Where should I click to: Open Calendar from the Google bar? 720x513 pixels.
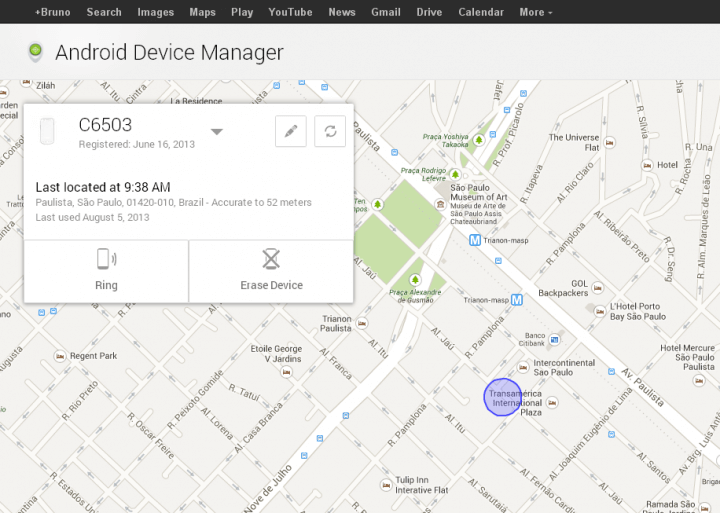tap(480, 12)
